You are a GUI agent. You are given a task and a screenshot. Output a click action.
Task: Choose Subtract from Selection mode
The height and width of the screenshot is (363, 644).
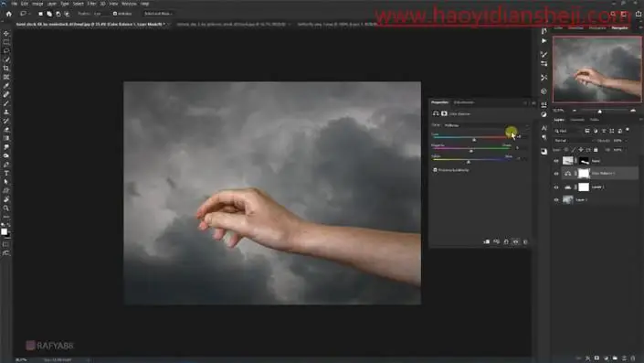click(58, 14)
